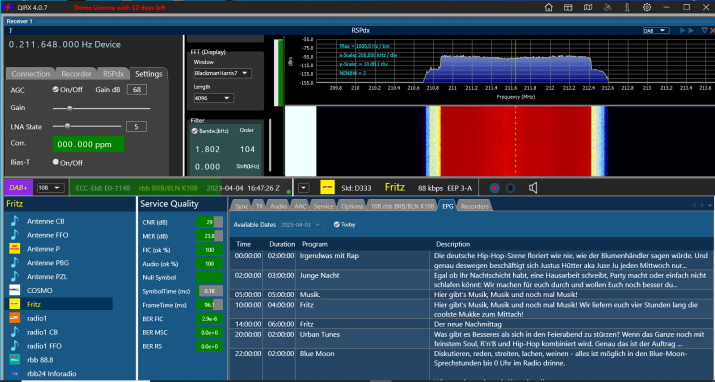Select COSMO in the station list
715x382 pixels.
59,290
